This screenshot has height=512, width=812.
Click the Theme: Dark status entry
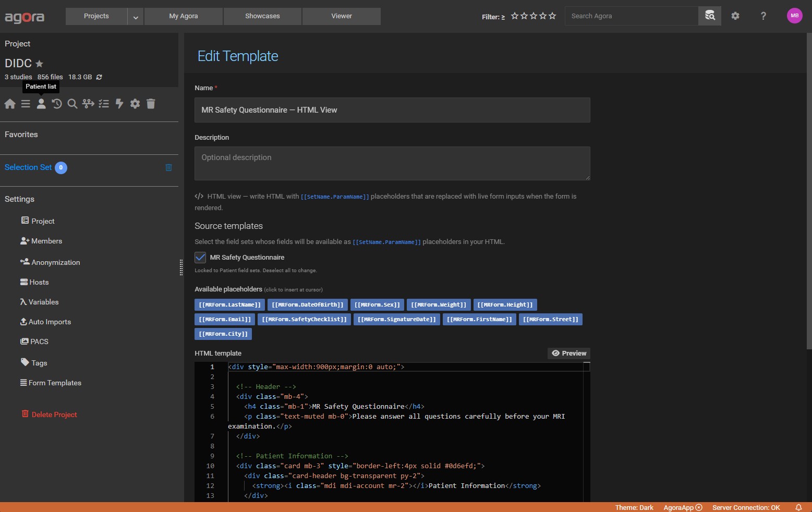point(634,507)
